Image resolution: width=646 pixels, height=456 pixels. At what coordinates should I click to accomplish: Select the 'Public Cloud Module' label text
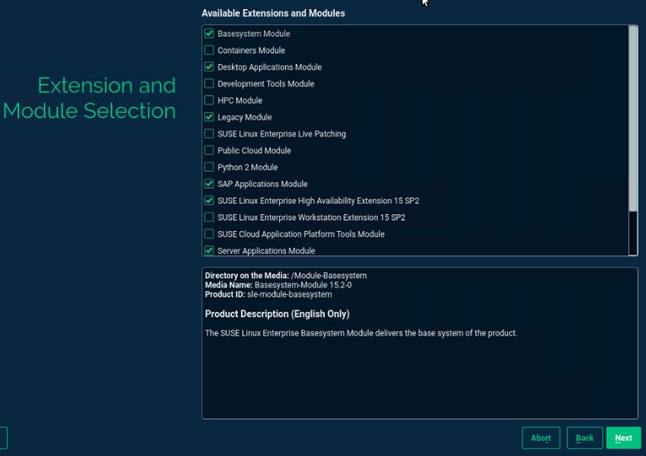pos(254,151)
